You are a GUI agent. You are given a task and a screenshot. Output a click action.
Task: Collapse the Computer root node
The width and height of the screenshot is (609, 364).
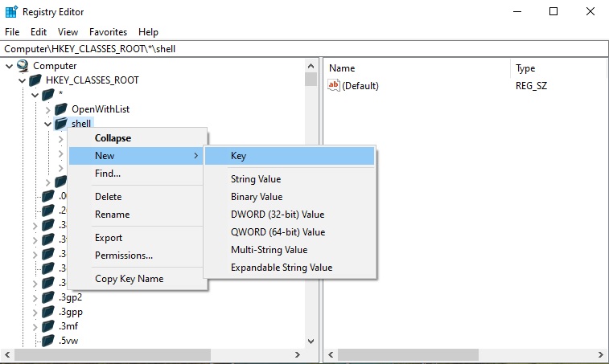pos(9,66)
